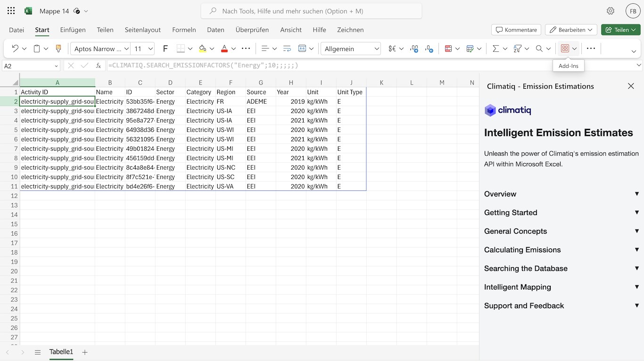Viewport: 644px width, 362px height.
Task: Show all sheets list icon
Action: click(x=38, y=352)
